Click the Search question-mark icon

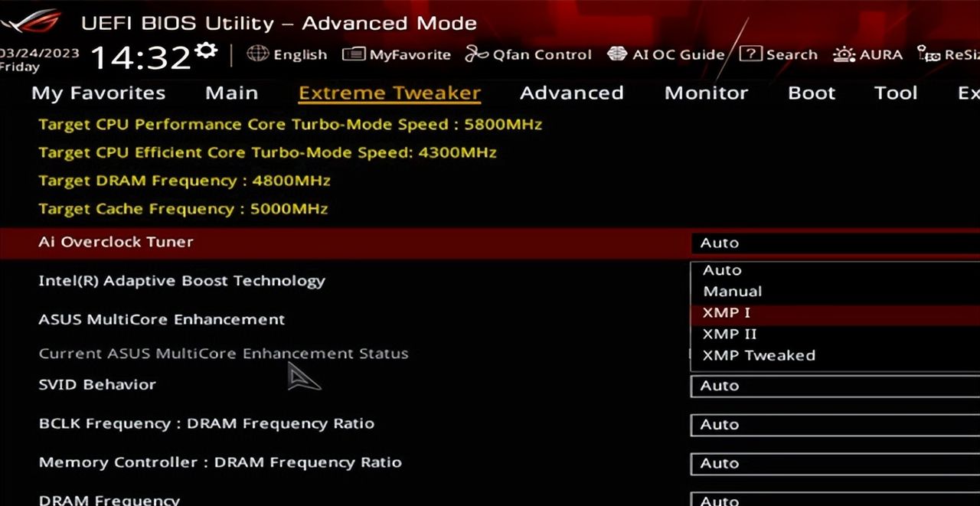750,54
